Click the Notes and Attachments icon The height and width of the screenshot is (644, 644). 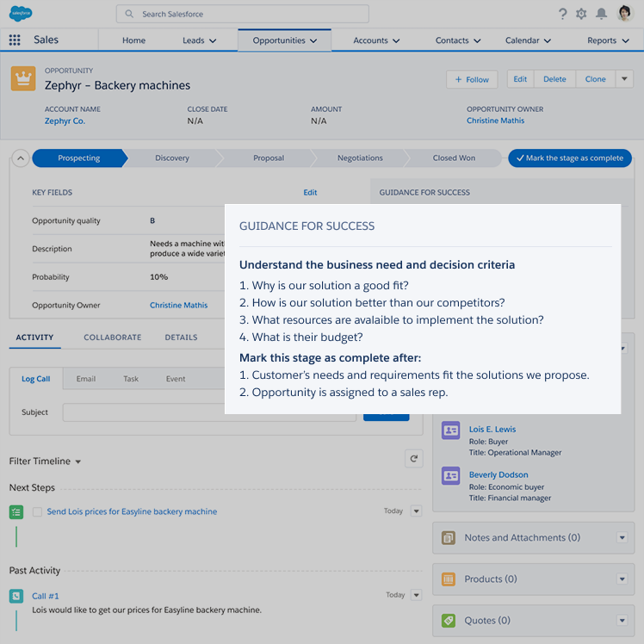coord(448,537)
